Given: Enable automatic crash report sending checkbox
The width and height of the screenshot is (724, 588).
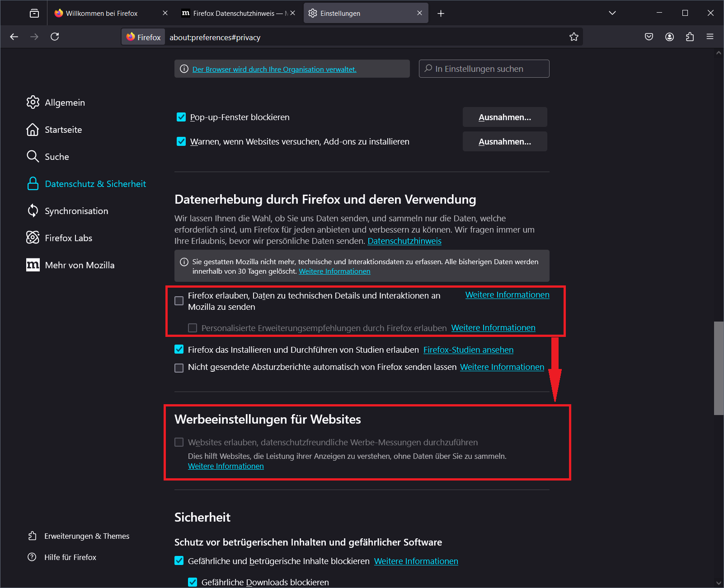Looking at the screenshot, I should click(x=179, y=368).
